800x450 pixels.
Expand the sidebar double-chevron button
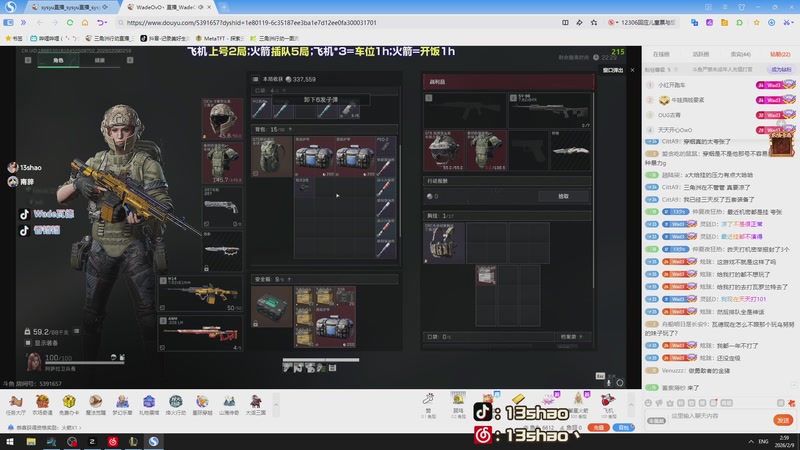[23, 22]
